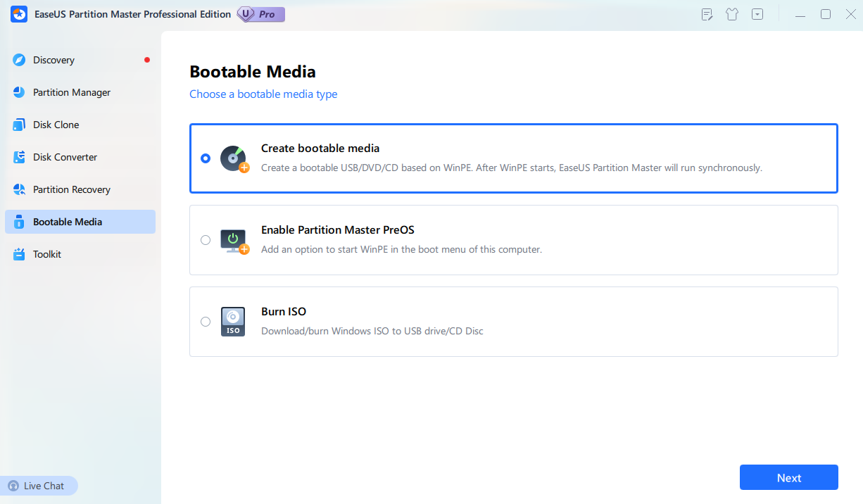
Task: Maximize the Partition Master window
Action: click(826, 14)
